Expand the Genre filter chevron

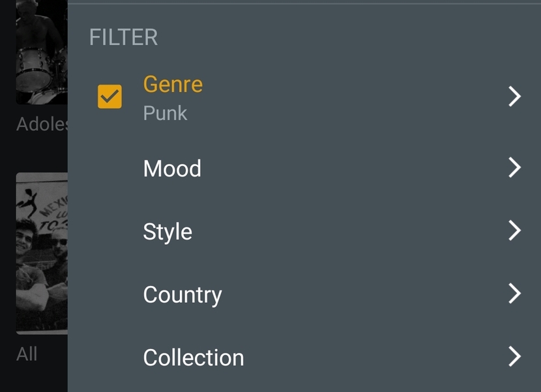(514, 97)
